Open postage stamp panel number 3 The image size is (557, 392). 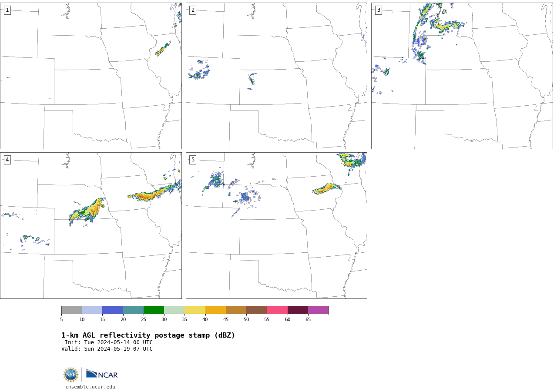pos(462,76)
